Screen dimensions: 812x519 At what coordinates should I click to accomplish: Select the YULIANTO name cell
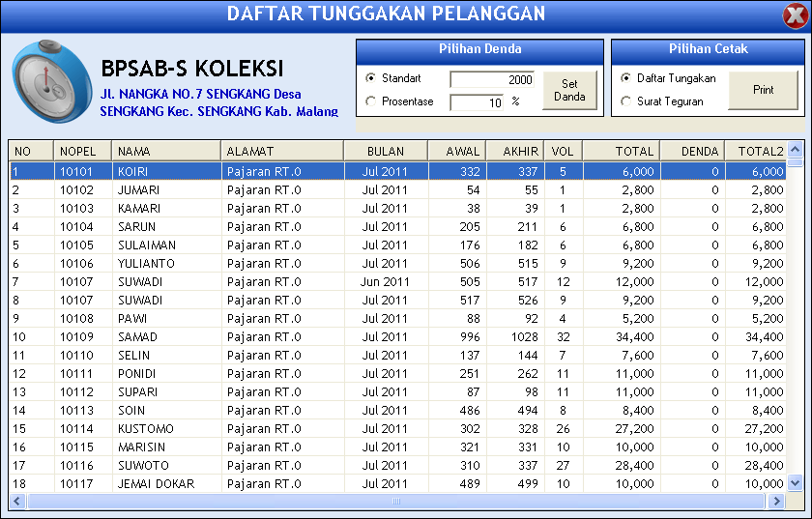(166, 264)
